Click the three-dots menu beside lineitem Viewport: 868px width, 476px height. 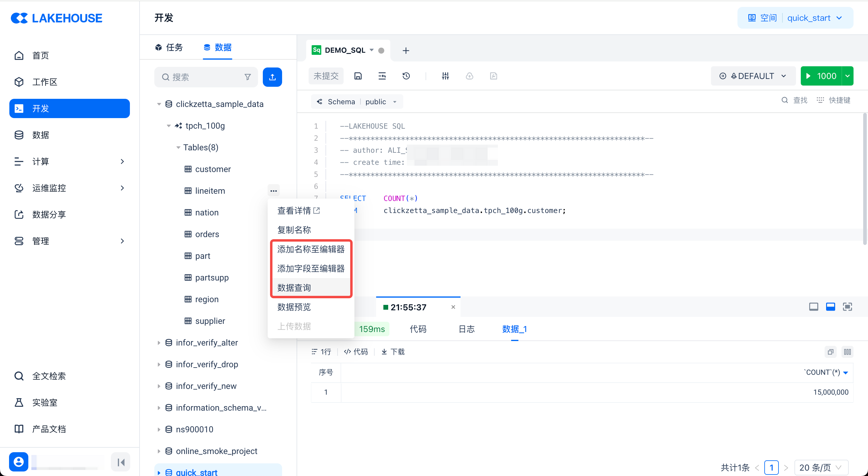[x=273, y=191]
